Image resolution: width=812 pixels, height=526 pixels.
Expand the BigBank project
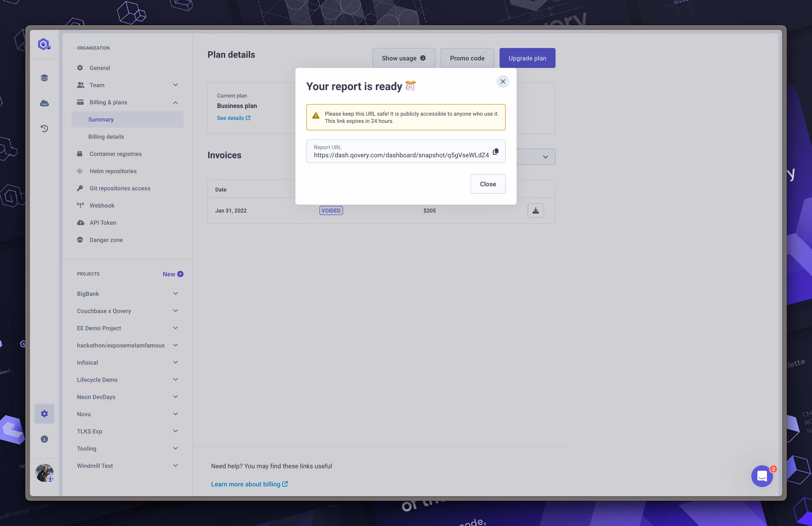click(x=175, y=294)
